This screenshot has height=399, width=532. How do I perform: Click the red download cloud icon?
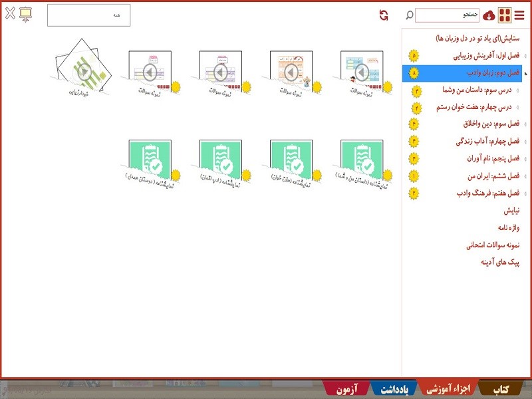(x=489, y=15)
